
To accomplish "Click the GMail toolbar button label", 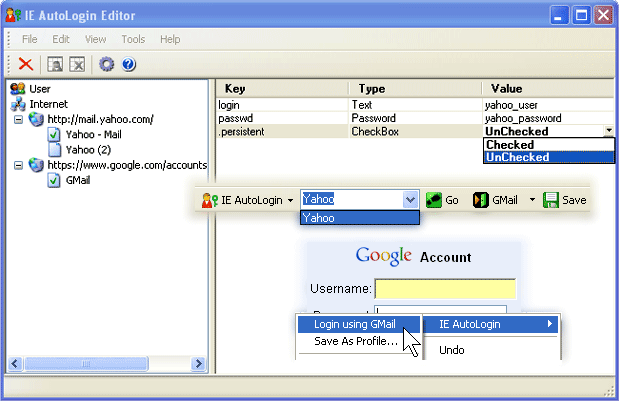I will pyautogui.click(x=505, y=200).
